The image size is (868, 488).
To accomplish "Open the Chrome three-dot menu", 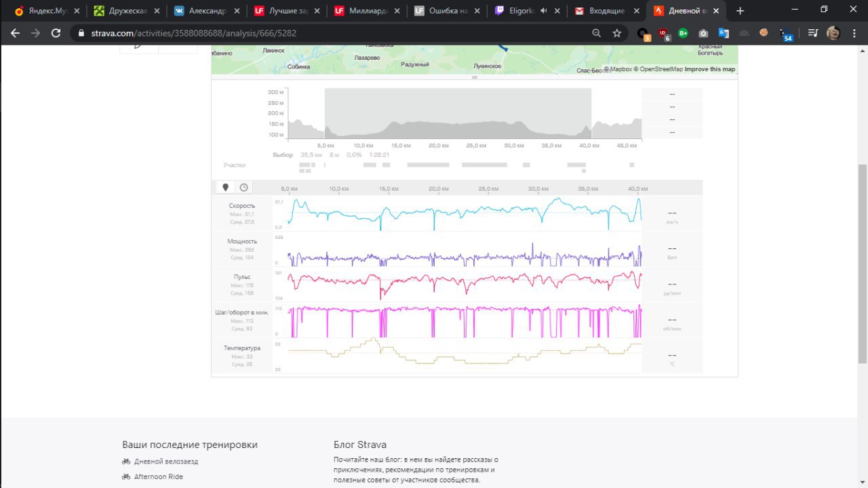I will click(x=854, y=33).
